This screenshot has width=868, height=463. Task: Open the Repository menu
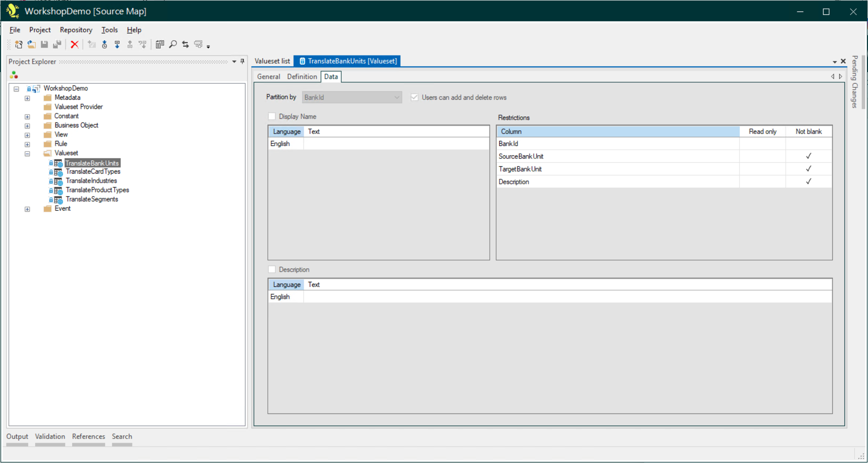pos(76,30)
